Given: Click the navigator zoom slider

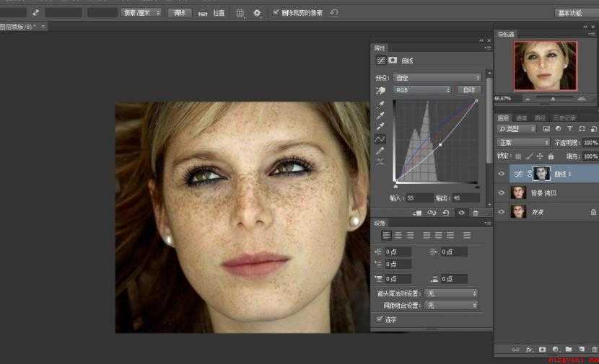Looking at the screenshot, I should click(x=553, y=99).
